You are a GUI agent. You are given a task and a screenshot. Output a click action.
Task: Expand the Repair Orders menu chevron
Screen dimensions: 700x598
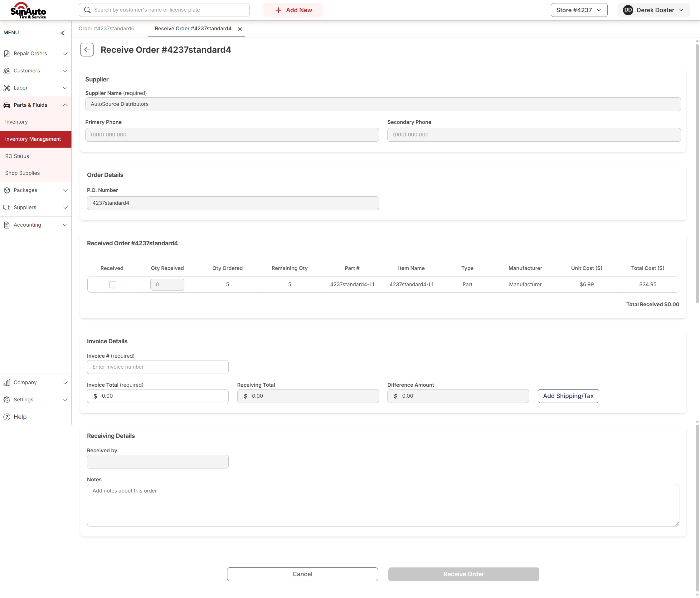tap(65, 53)
